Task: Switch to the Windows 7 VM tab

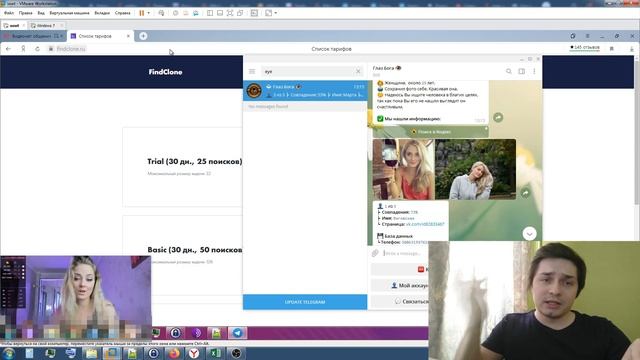Action: point(46,25)
